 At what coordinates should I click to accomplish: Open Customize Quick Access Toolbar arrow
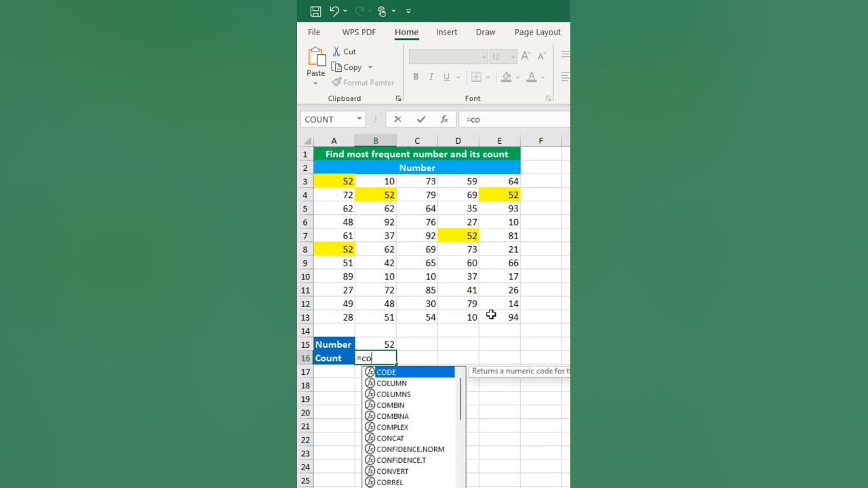point(408,11)
